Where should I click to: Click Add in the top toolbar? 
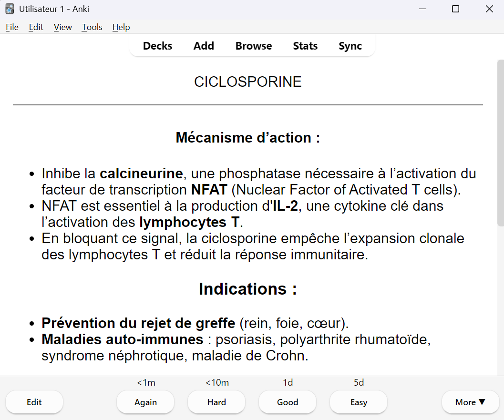(x=204, y=46)
